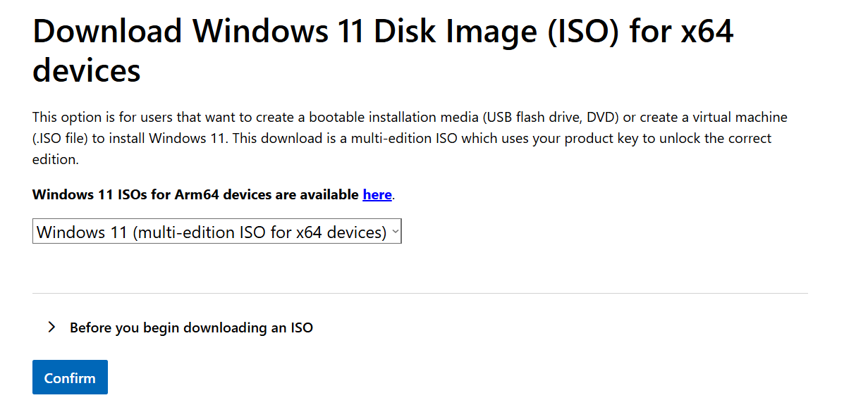Click the word 'edition.' ending the description
The height and width of the screenshot is (412, 868).
pos(55,159)
